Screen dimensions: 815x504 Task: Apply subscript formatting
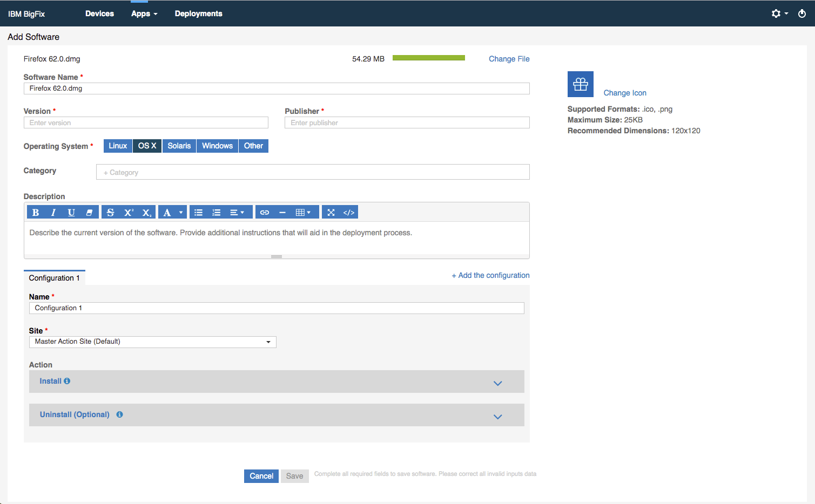click(147, 213)
